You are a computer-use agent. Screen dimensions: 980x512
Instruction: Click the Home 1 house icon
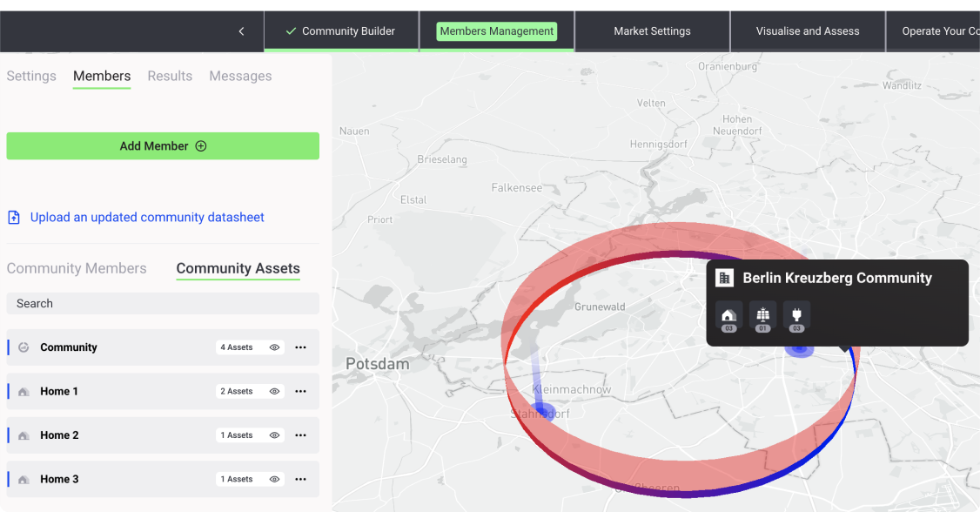(23, 392)
